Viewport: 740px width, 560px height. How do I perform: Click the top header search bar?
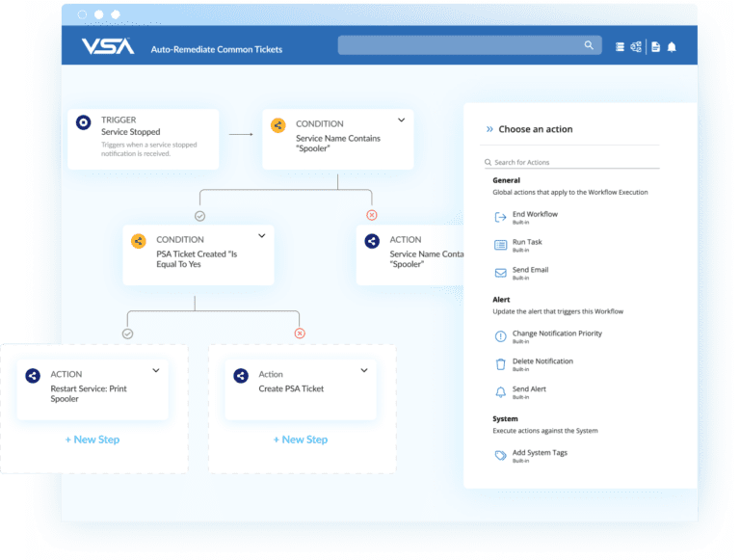click(469, 45)
